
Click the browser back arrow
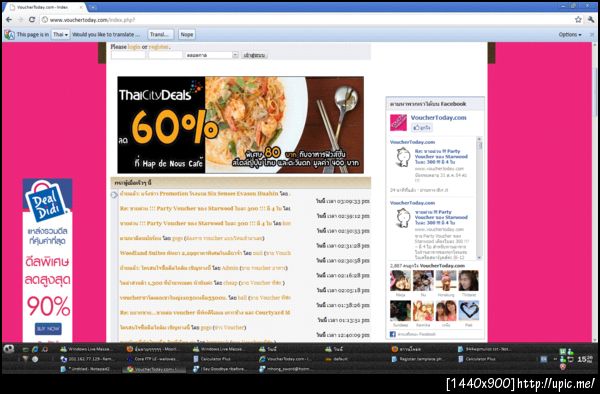(x=9, y=20)
